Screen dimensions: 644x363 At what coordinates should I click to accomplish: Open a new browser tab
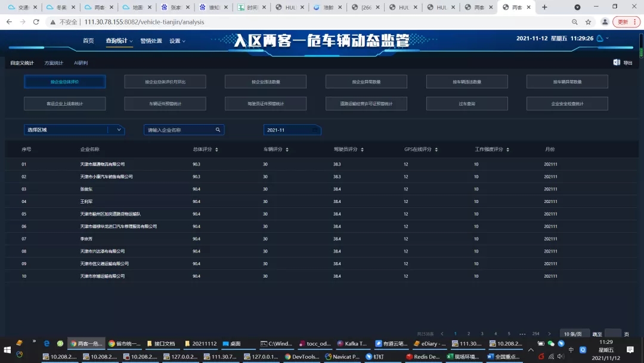544,7
